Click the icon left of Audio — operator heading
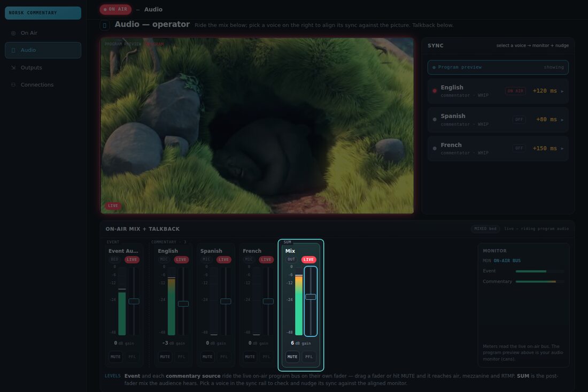This screenshot has height=392, width=588. click(x=105, y=25)
